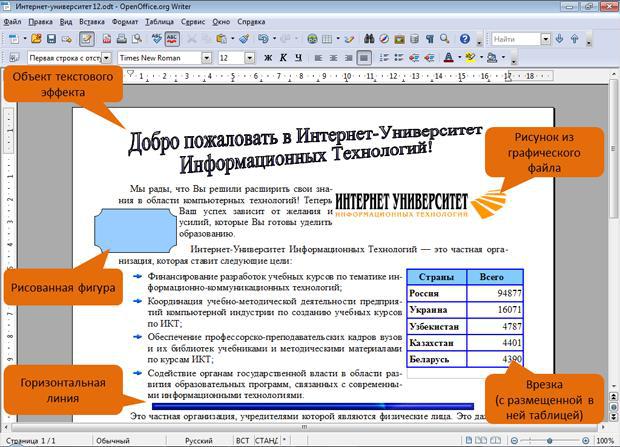Align text left button
This screenshot has width=620, height=447.
pos(318,58)
